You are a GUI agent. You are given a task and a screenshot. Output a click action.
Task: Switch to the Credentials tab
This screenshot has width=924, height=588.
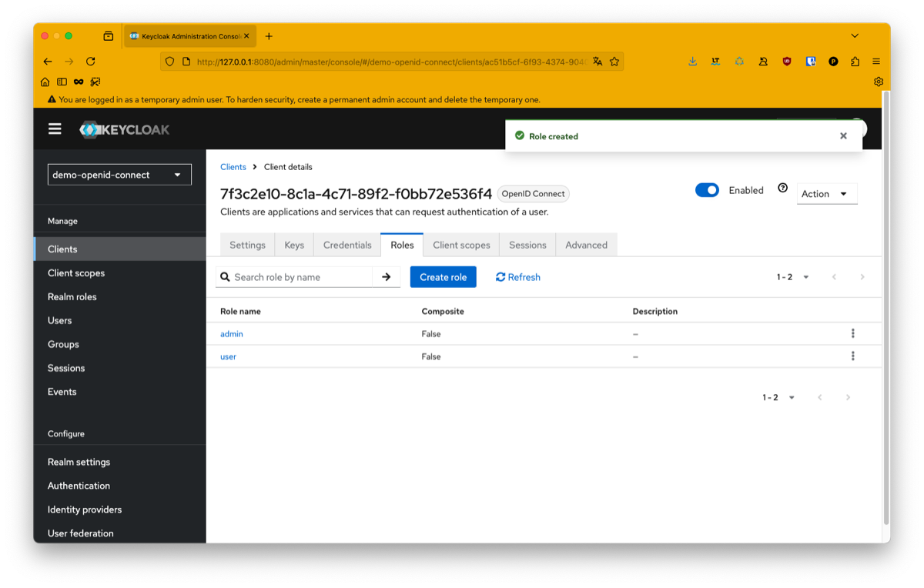[x=347, y=245]
